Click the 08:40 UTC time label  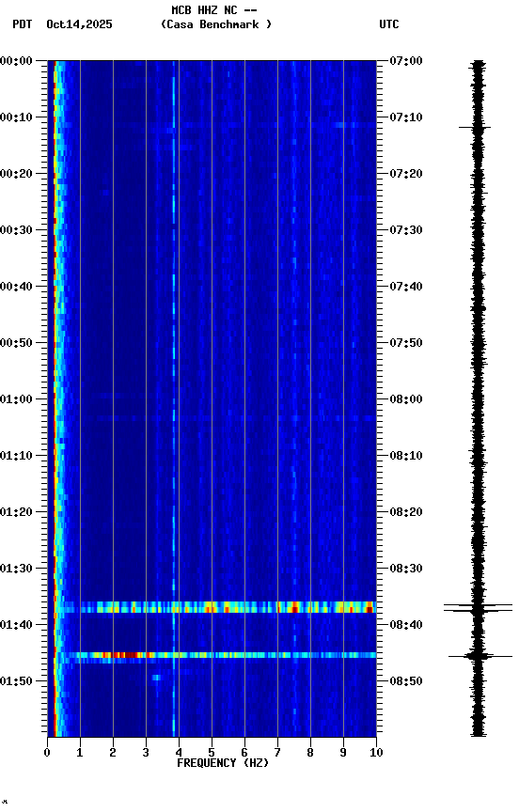pos(405,625)
